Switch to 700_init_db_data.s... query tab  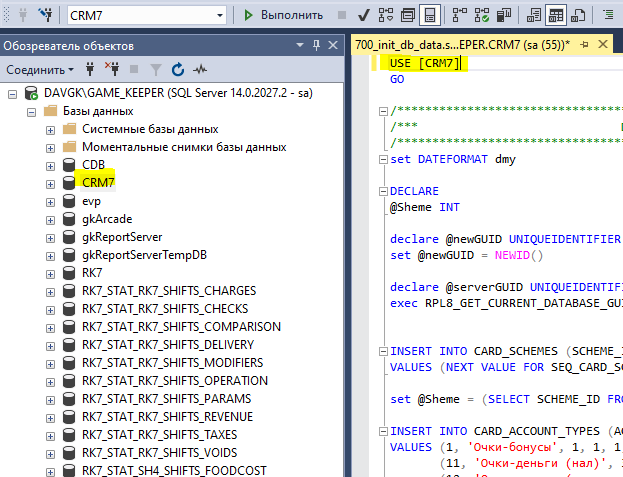tap(462, 44)
